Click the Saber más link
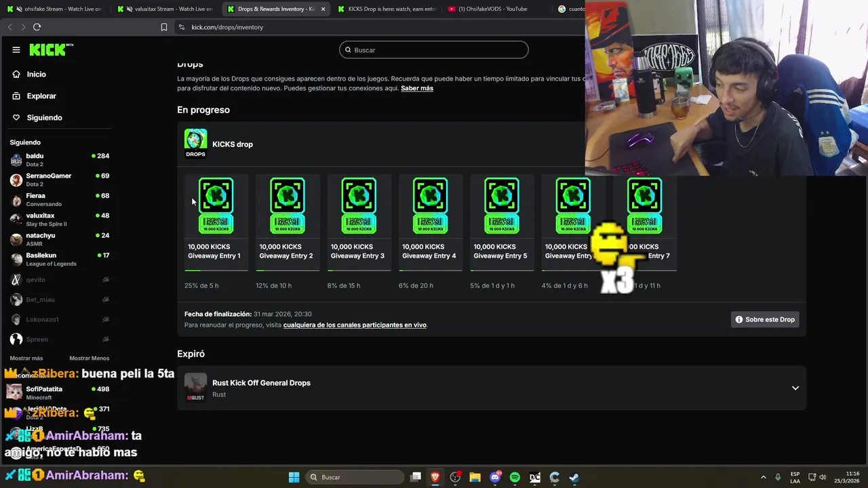Image resolution: width=868 pixels, height=488 pixels. tap(417, 88)
